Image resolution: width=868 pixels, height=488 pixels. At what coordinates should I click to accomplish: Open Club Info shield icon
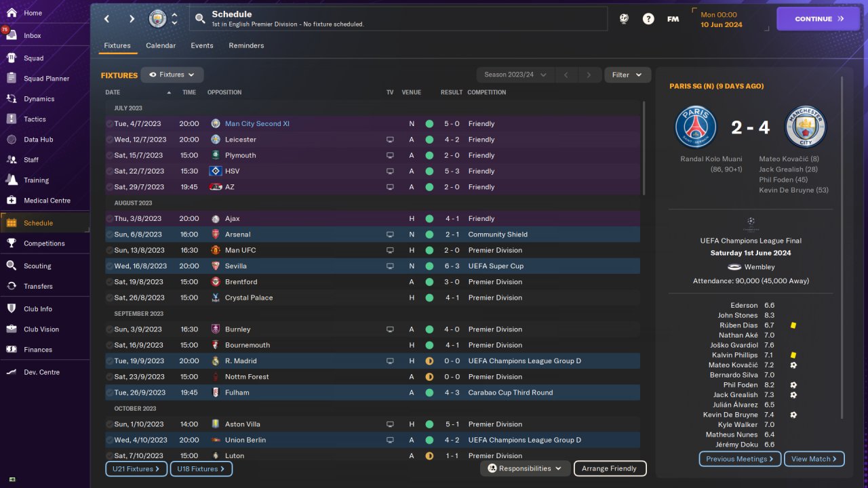tap(12, 309)
